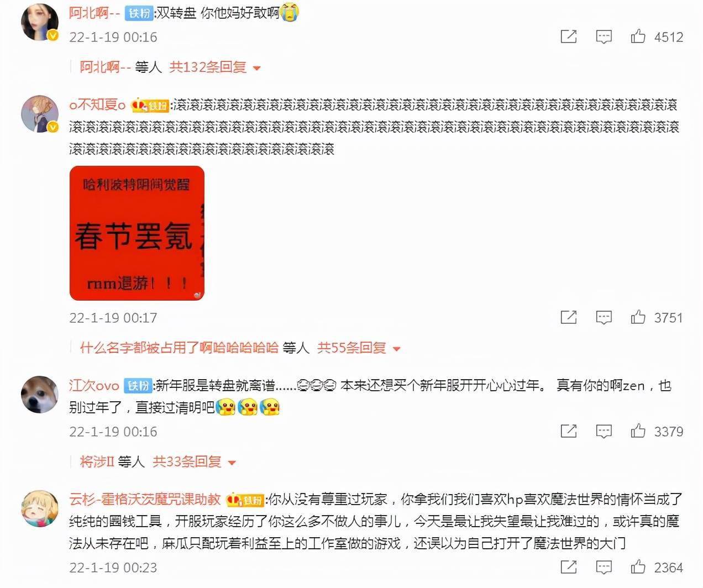
Task: Forward o不知夏o's comment using the share icon
Action: (x=569, y=317)
